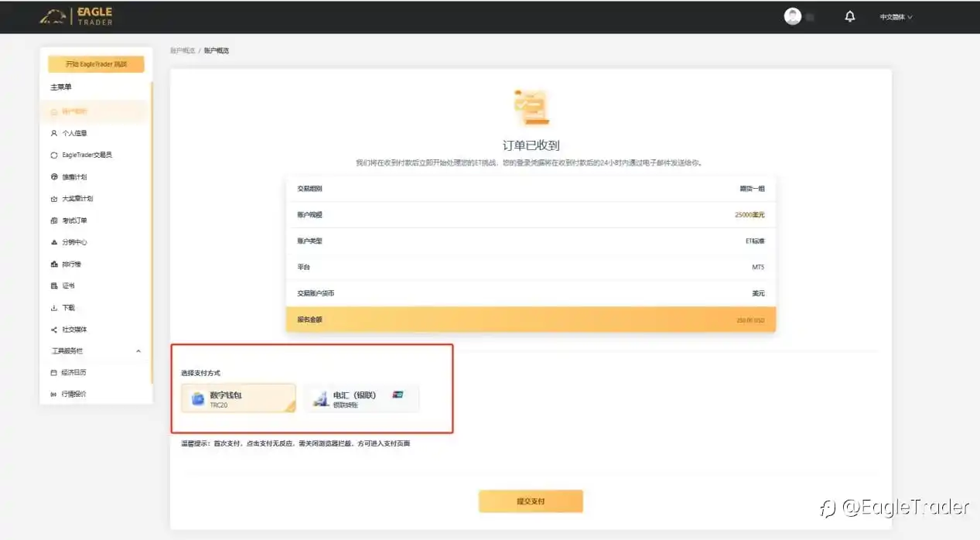The width and height of the screenshot is (980, 540).
Task: Open the 中文简体 language dropdown
Action: point(896,17)
